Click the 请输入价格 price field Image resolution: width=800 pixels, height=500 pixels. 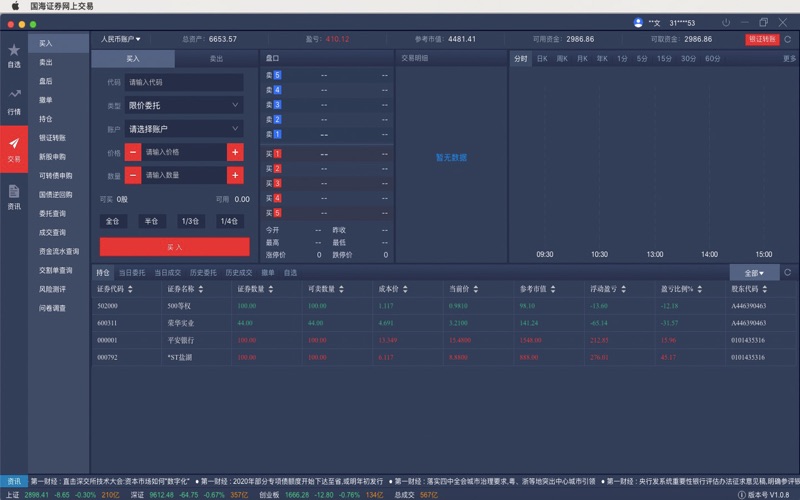click(x=184, y=152)
